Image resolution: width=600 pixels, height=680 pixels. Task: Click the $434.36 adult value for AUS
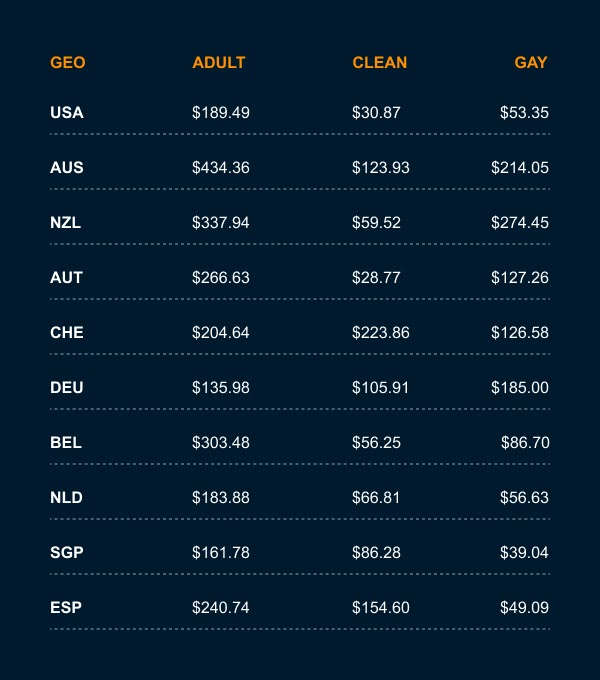pos(221,167)
